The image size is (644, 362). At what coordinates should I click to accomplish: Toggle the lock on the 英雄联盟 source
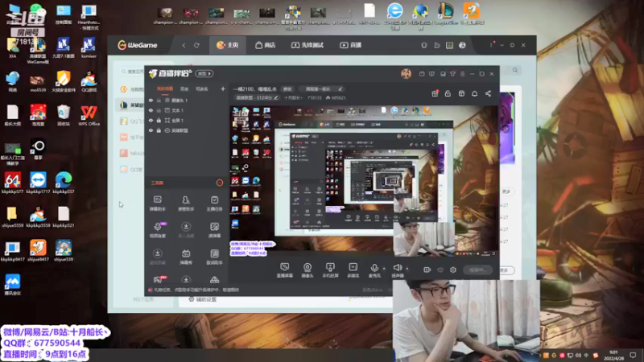point(159,130)
